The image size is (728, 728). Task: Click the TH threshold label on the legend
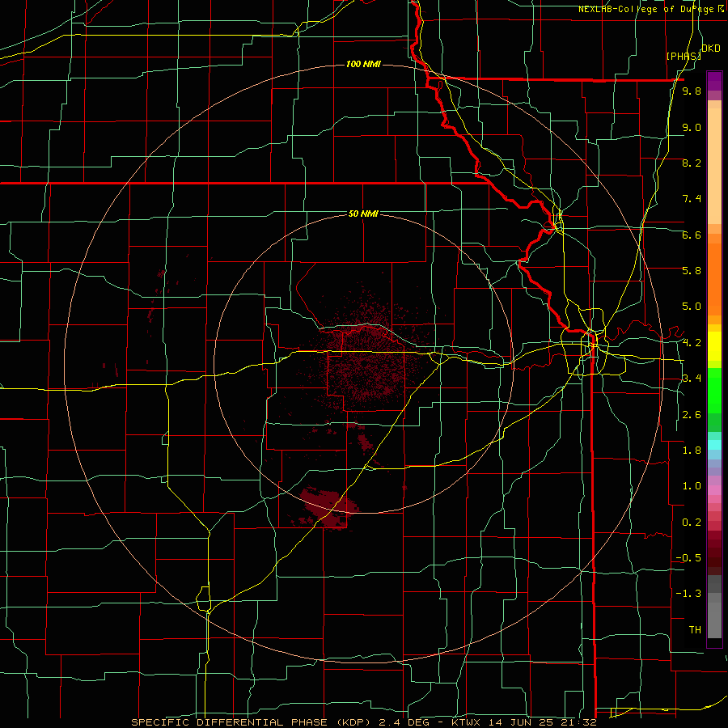point(695,630)
